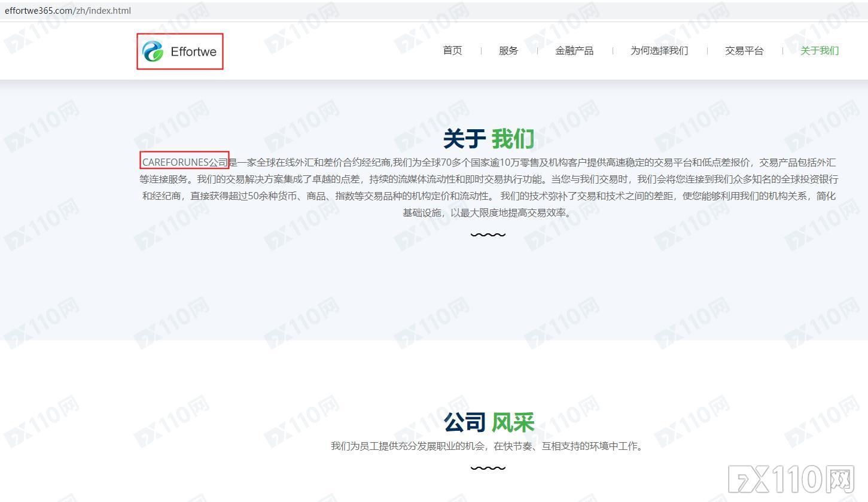Click the effortwe365.com URL in address bar

[68, 10]
